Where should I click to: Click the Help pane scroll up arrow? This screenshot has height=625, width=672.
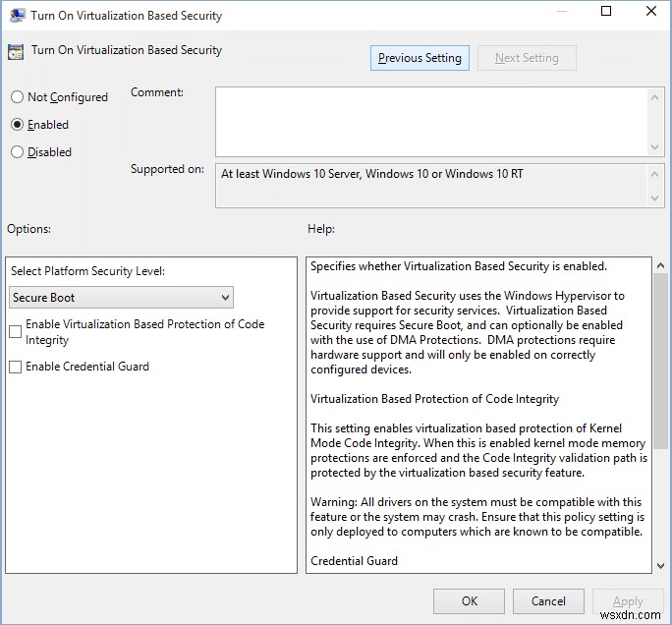[x=661, y=265]
